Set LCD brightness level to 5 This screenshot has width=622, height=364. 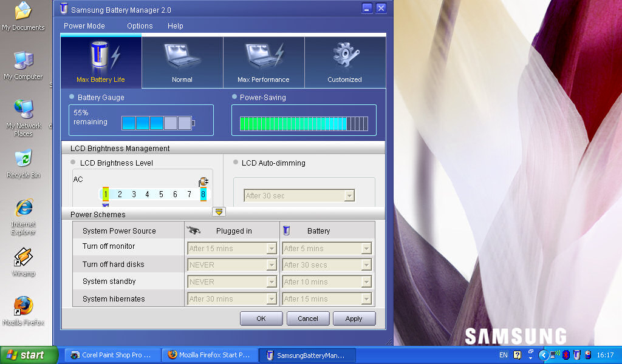161,194
